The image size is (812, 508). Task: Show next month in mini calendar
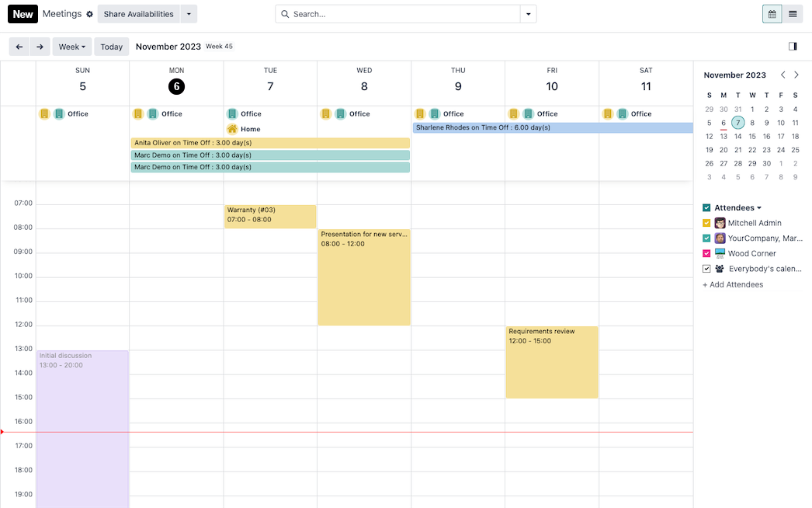pyautogui.click(x=796, y=75)
